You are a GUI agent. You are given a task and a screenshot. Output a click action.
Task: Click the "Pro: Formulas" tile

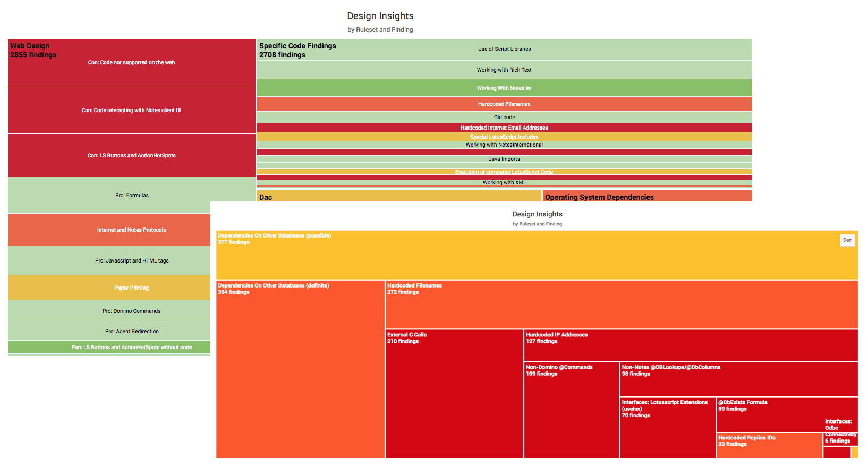point(132,196)
